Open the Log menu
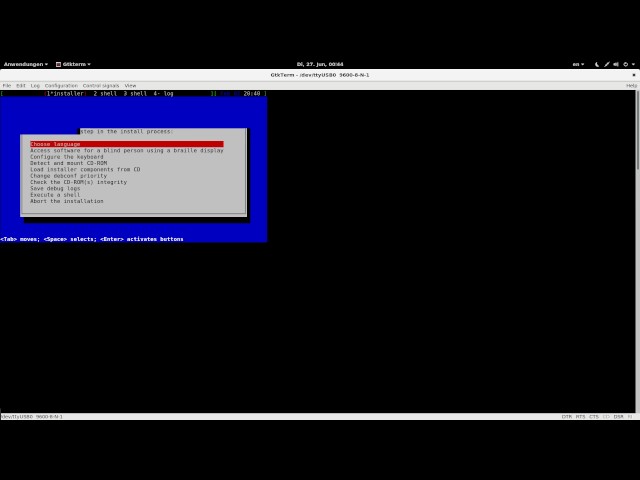This screenshot has width=640, height=480. click(x=35, y=86)
